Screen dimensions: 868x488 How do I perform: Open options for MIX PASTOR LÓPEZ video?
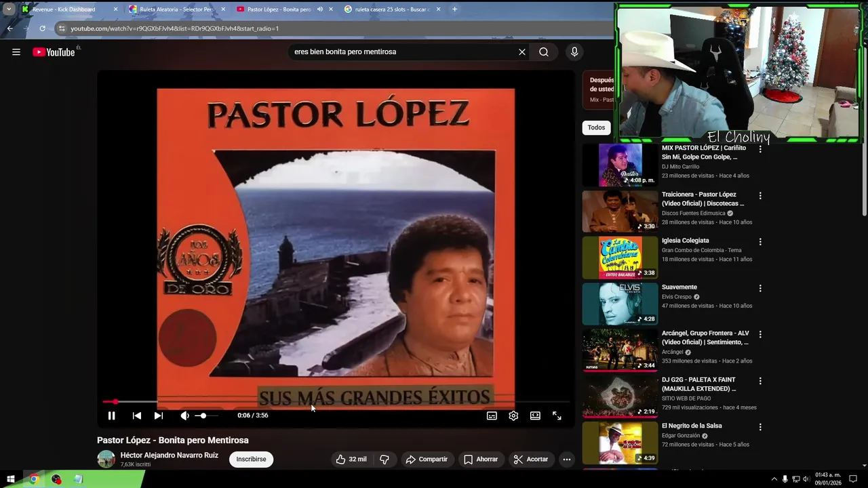(760, 149)
